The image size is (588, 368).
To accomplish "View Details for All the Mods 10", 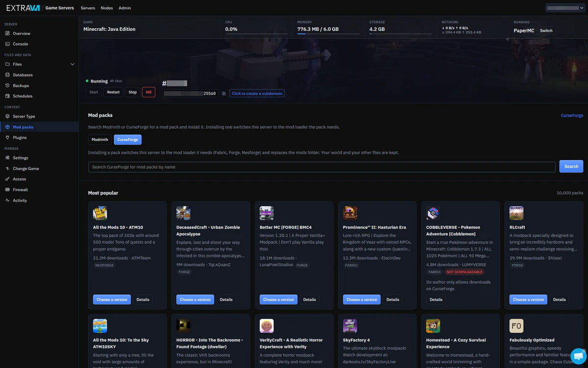I will point(143,299).
